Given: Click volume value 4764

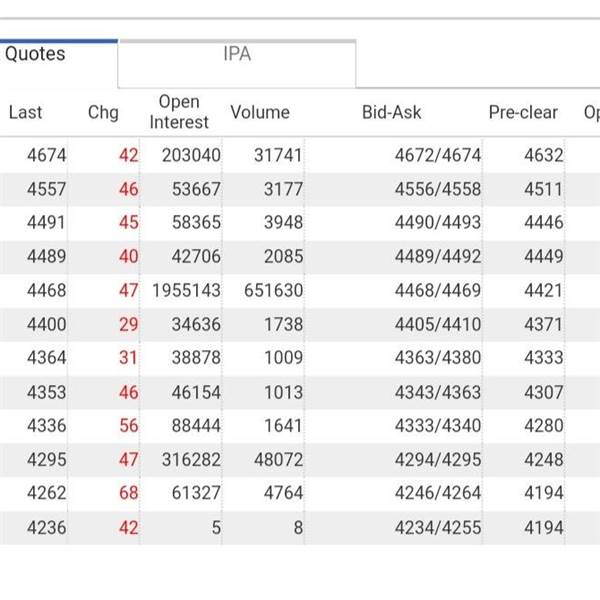Looking at the screenshot, I should click(x=283, y=492).
